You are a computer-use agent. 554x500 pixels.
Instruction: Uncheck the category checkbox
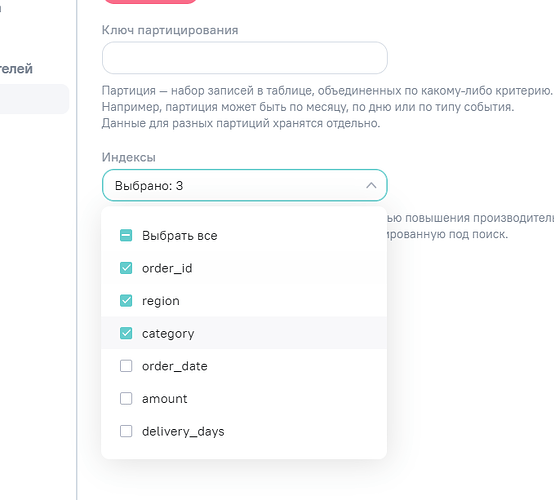coord(126,333)
